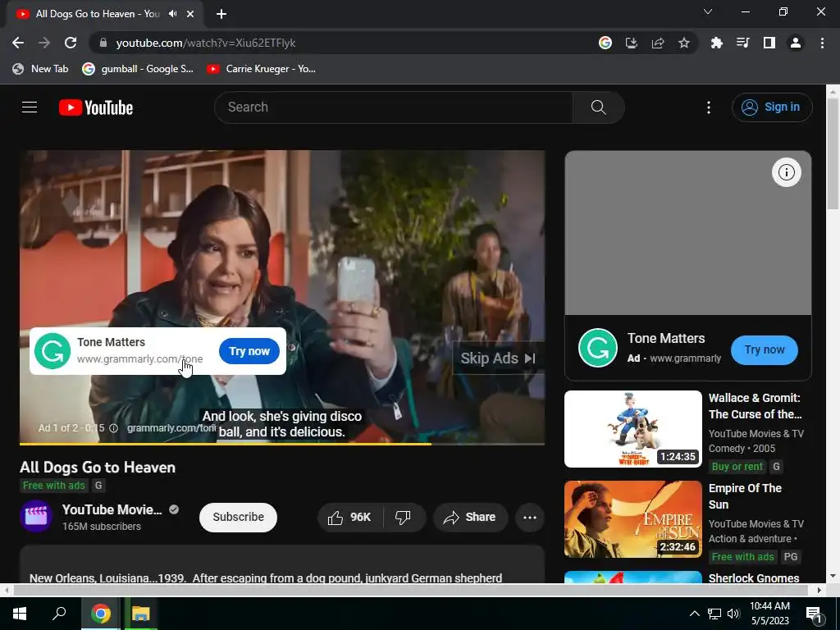
Task: Open the Extensions puzzle icon
Action: point(716,43)
